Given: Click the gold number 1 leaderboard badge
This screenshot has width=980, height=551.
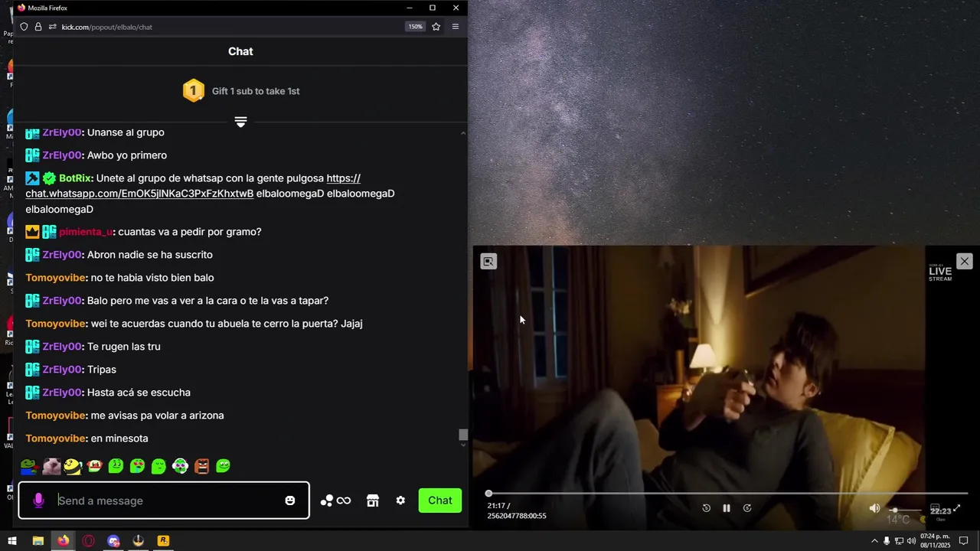Looking at the screenshot, I should [x=194, y=91].
